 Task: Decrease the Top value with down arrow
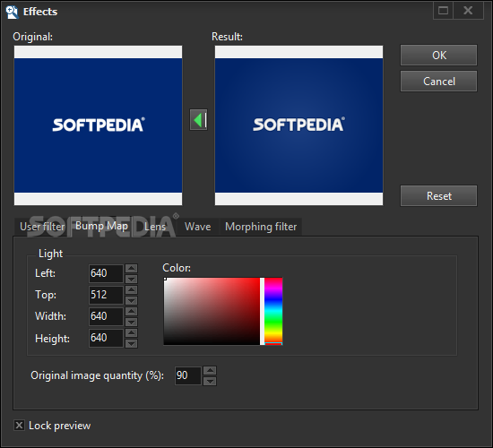(131, 300)
